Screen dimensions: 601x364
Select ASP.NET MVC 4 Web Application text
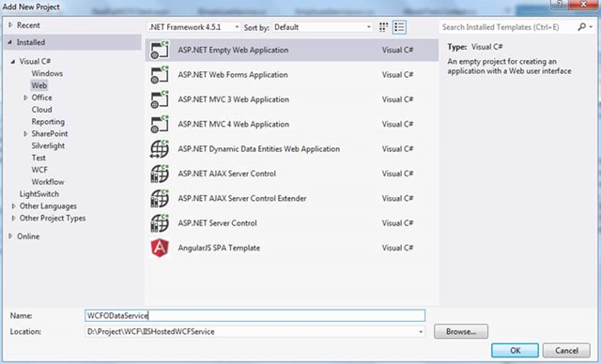point(234,124)
